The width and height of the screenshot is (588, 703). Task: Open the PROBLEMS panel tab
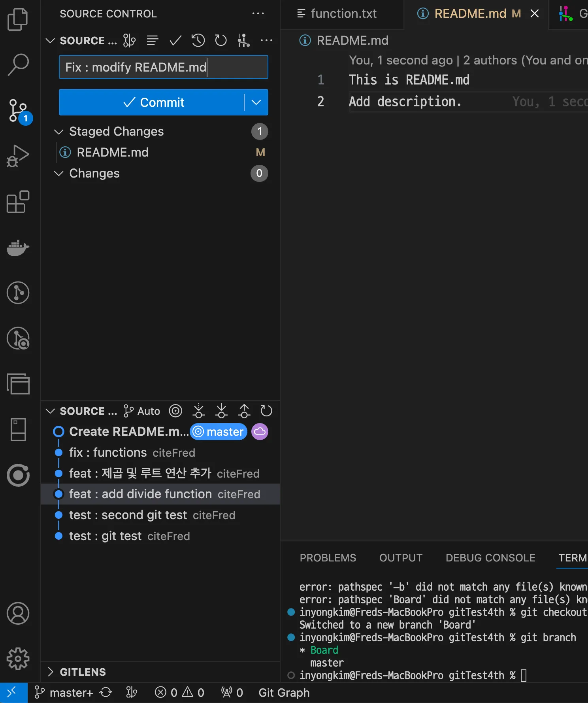(328, 557)
